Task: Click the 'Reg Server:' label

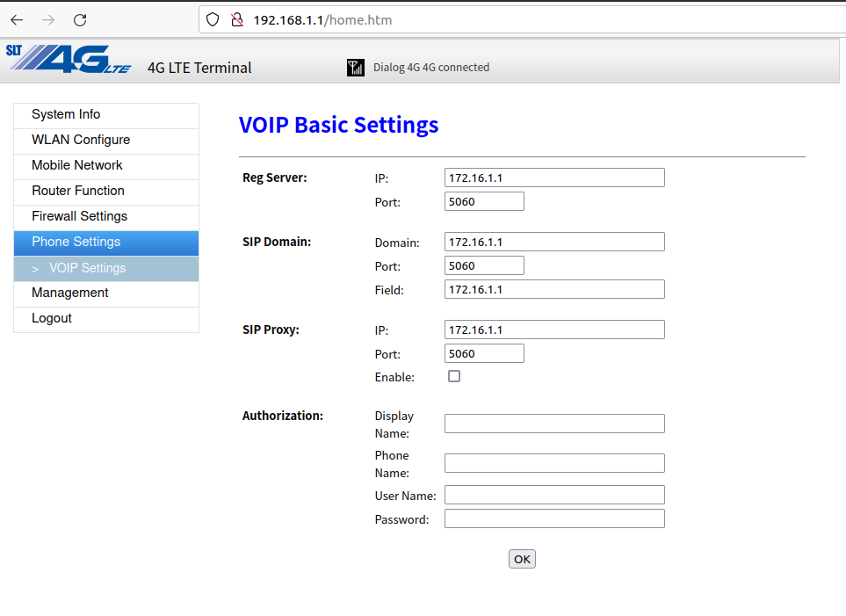Action: (x=275, y=178)
